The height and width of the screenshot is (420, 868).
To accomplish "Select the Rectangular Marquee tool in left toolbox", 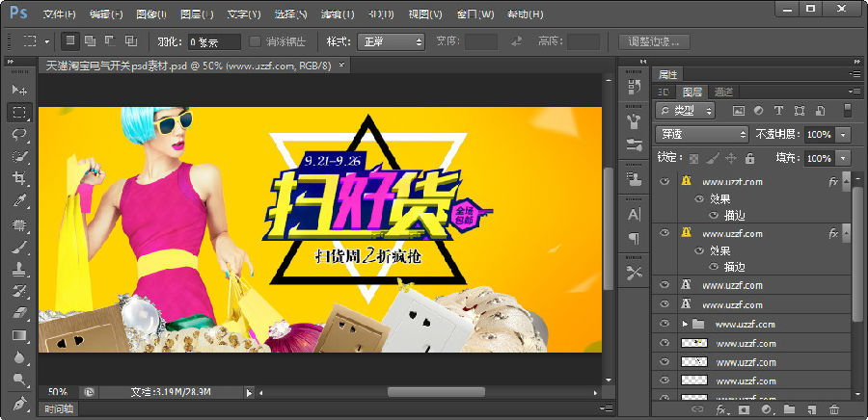I will pos(19,112).
